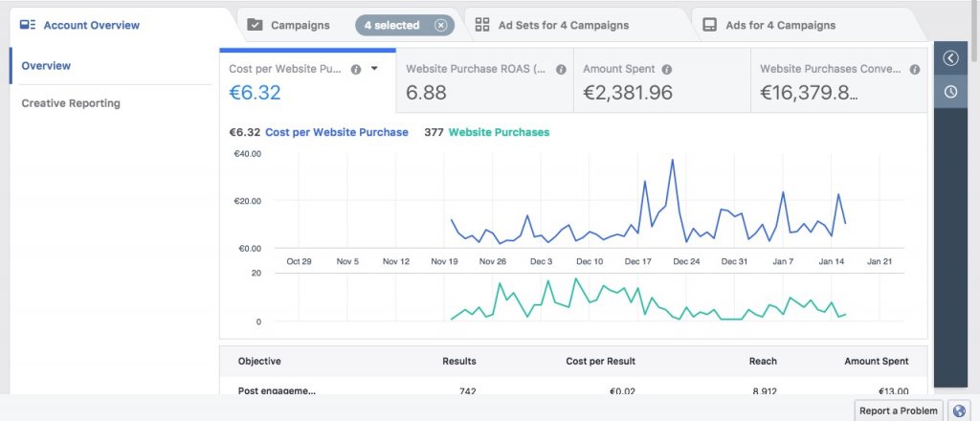The height and width of the screenshot is (421, 980).
Task: Click the Account Overview icon
Action: [x=28, y=25]
